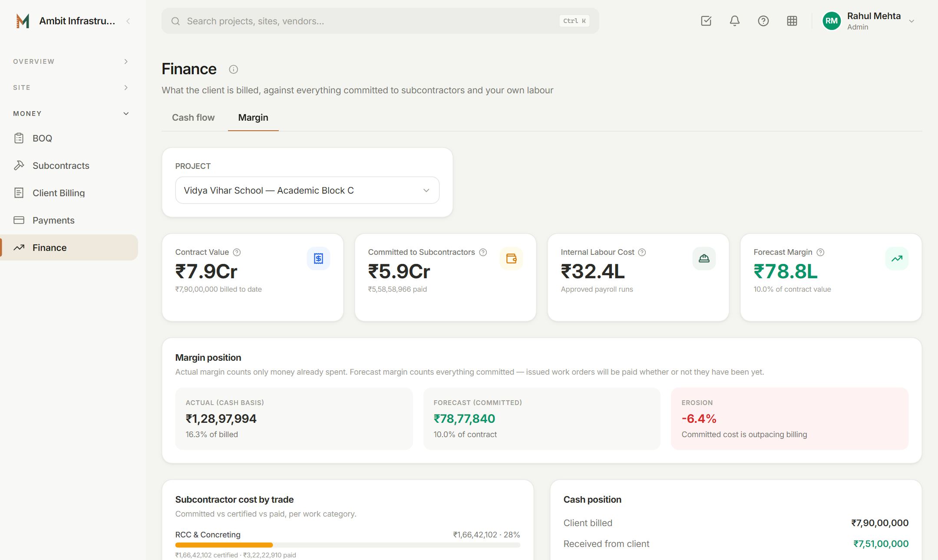Screen dimensions: 938x560
Task: Click the Margin position heading
Action: [x=208, y=358]
